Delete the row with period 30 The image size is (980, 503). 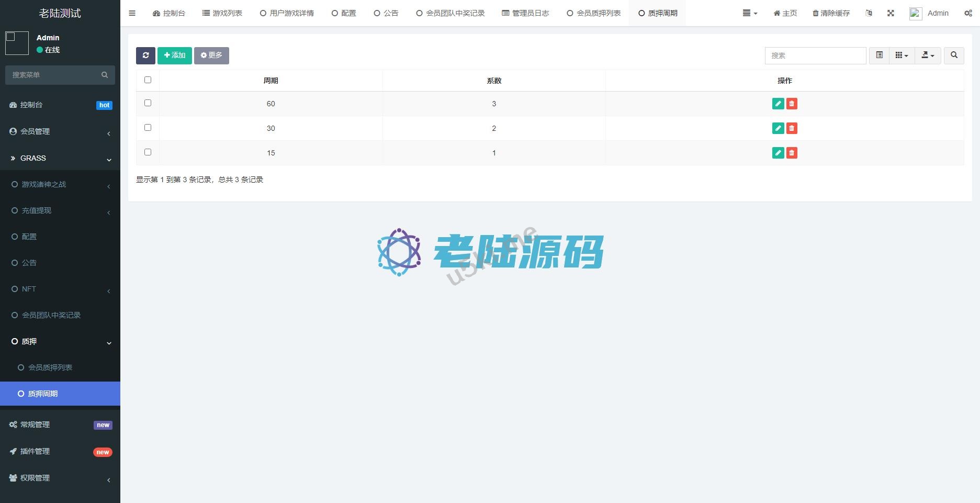(x=792, y=128)
